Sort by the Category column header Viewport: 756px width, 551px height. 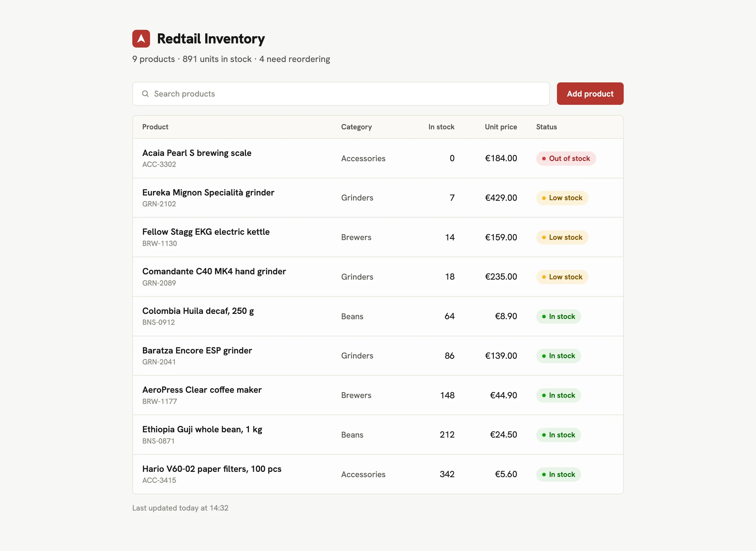pos(356,127)
